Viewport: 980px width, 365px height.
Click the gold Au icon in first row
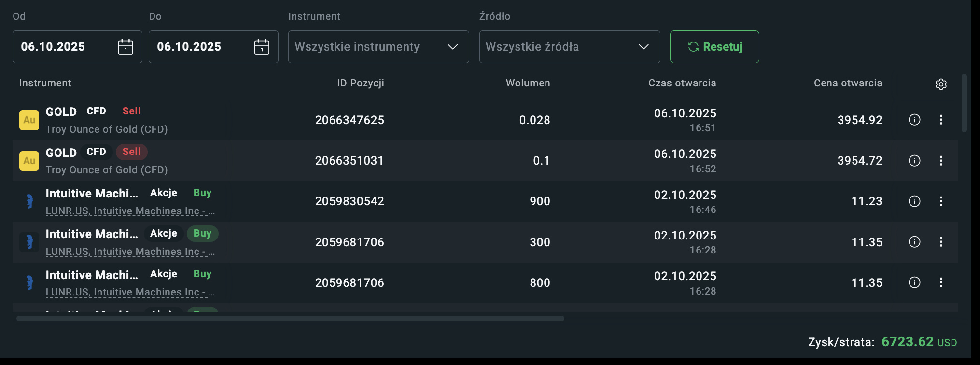[29, 120]
